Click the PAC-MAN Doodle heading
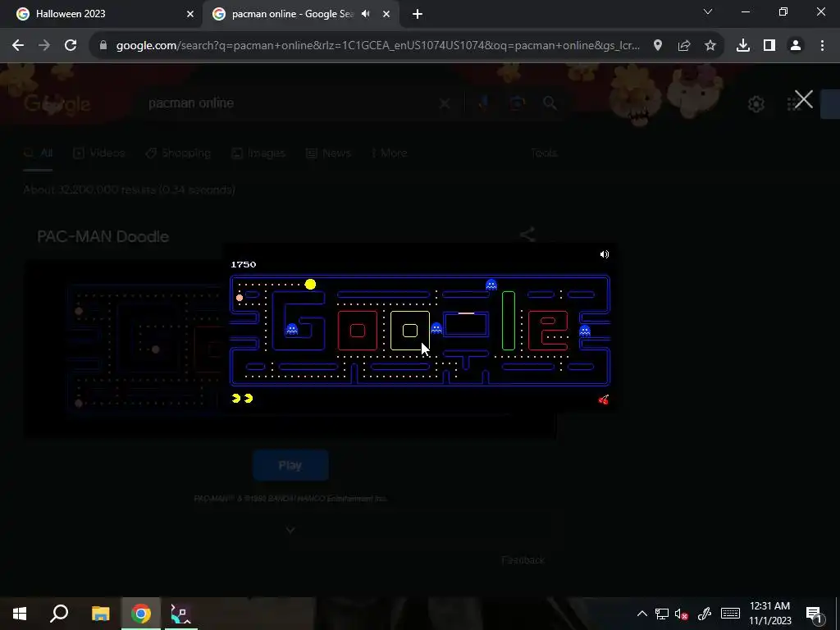This screenshot has width=840, height=630. click(103, 237)
